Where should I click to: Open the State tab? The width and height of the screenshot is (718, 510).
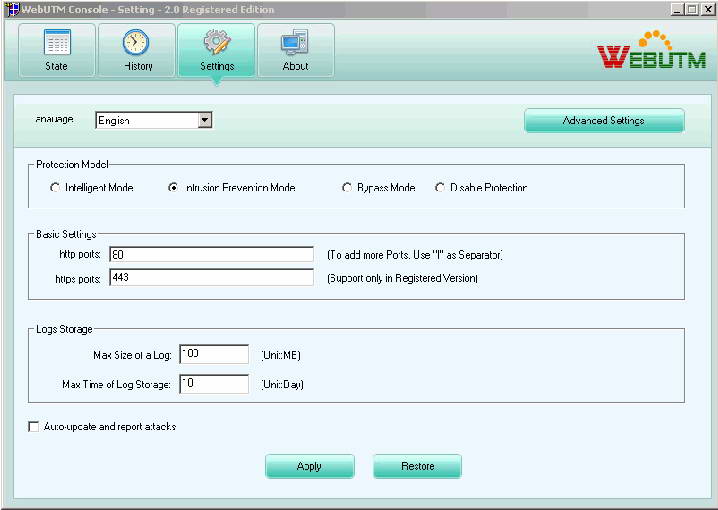[x=57, y=50]
